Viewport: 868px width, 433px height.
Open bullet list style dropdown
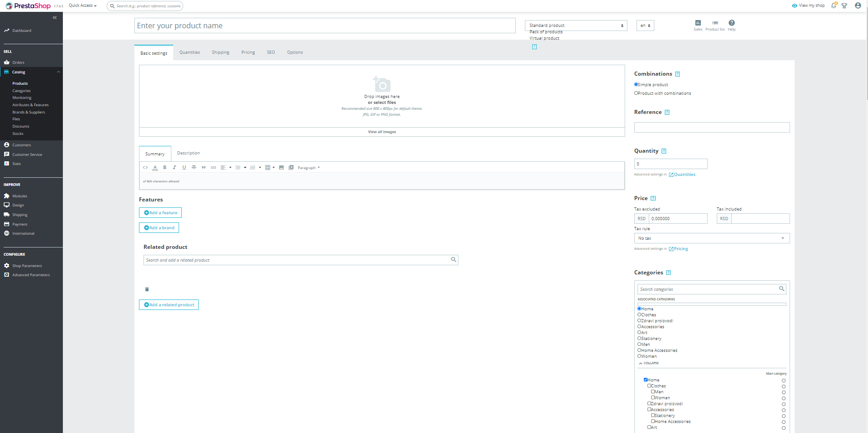point(241,168)
